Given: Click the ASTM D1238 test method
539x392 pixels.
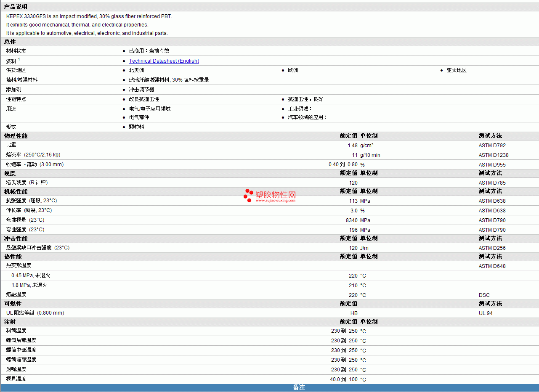Looking at the screenshot, I should click(494, 155).
